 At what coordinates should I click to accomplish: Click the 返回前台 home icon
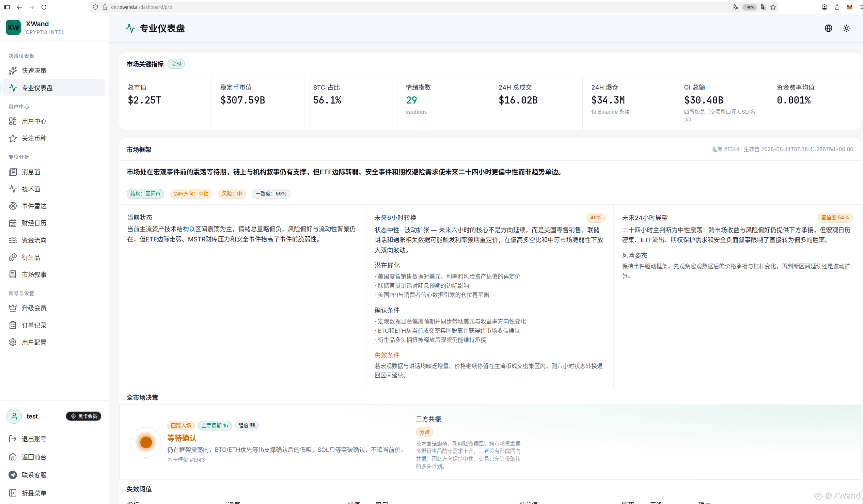[x=13, y=457]
